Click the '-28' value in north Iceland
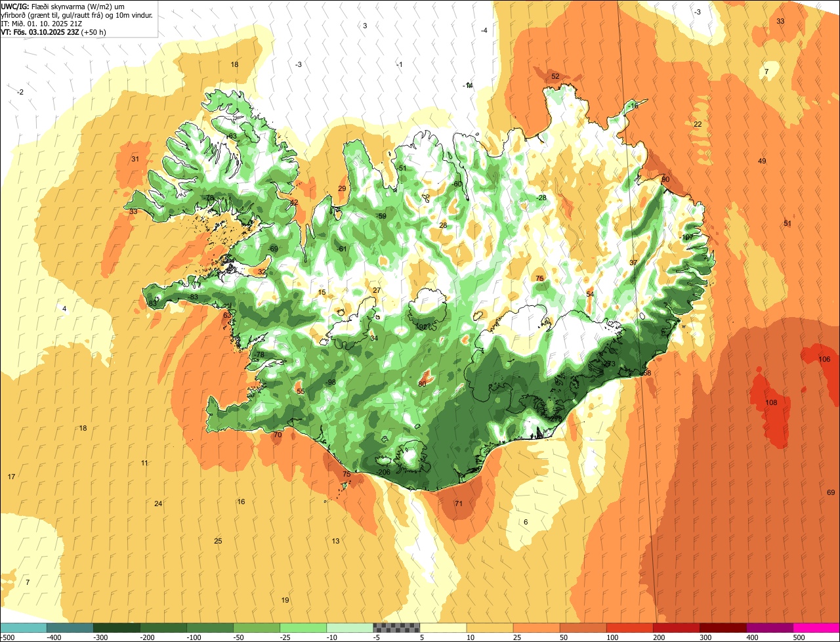 [x=541, y=198]
